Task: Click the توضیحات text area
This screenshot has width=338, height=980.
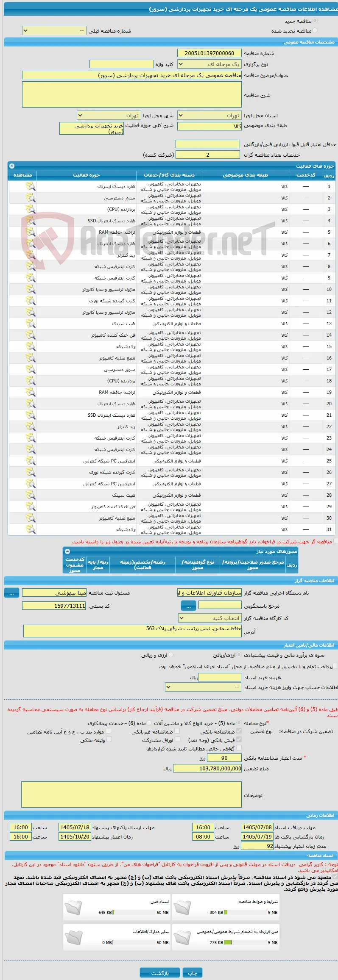Action: tap(131, 795)
